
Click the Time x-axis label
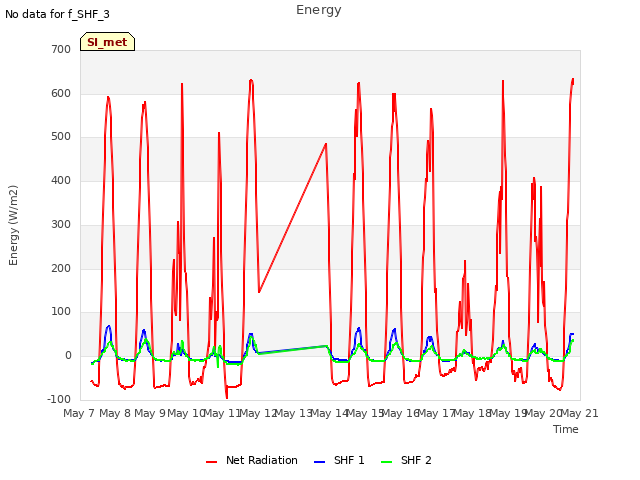[566, 429]
